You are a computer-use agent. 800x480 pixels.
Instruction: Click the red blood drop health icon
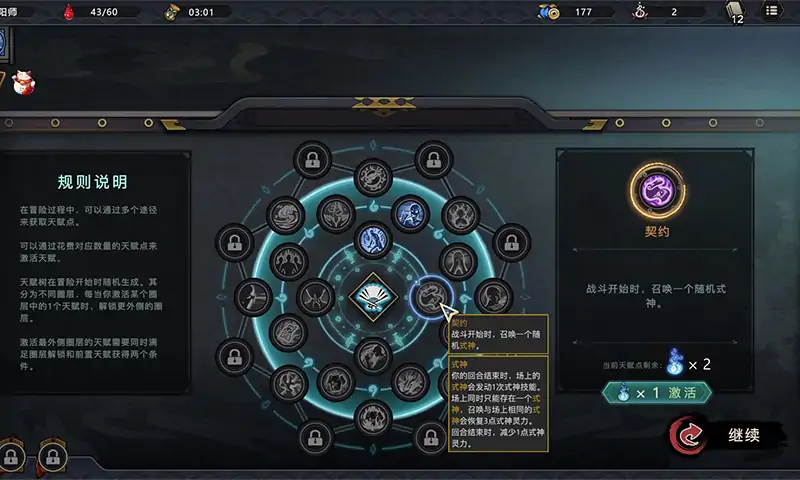pyautogui.click(x=68, y=12)
